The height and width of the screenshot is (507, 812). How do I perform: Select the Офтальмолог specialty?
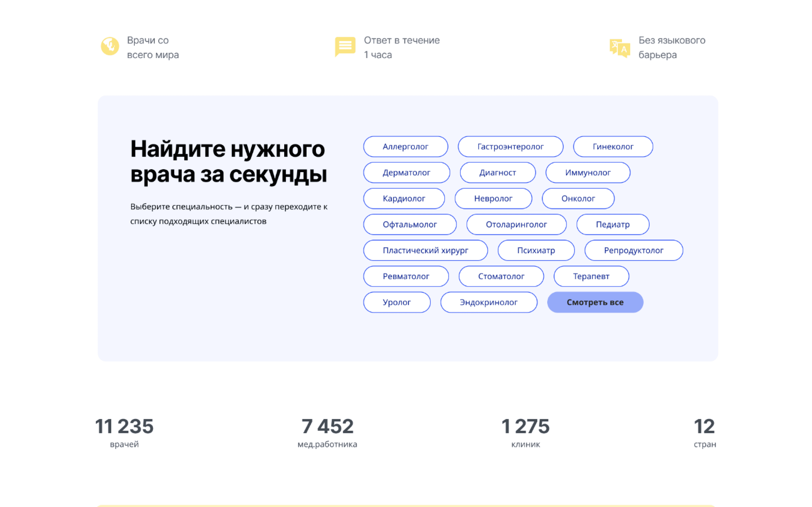point(409,224)
